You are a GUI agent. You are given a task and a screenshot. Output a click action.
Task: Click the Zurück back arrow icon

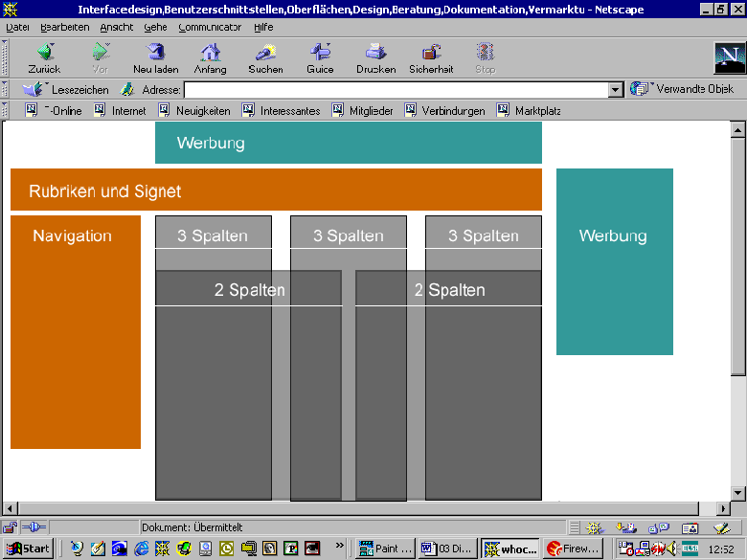(x=44, y=53)
